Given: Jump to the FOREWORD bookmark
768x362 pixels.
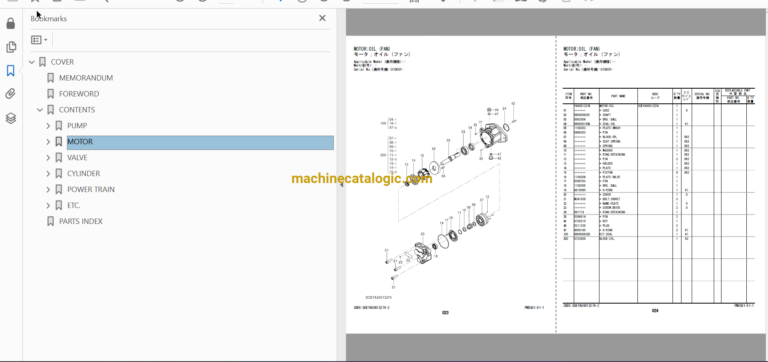Looking at the screenshot, I should [79, 94].
